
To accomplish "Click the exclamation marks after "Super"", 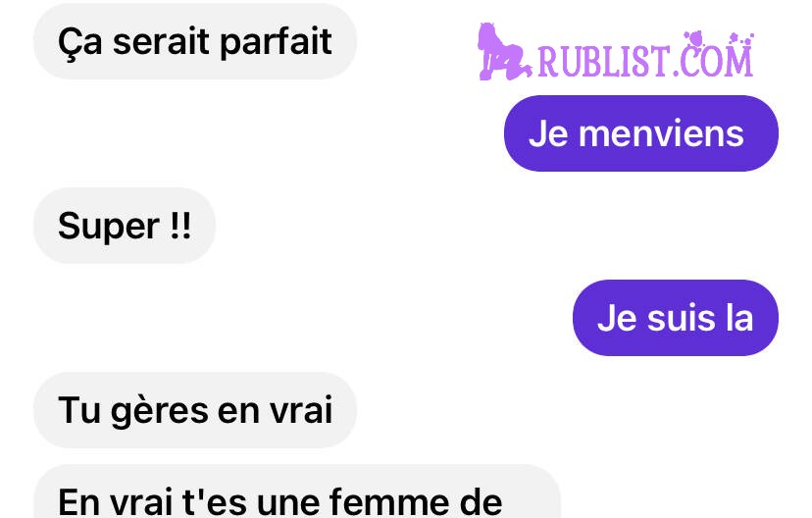I will (x=180, y=226).
